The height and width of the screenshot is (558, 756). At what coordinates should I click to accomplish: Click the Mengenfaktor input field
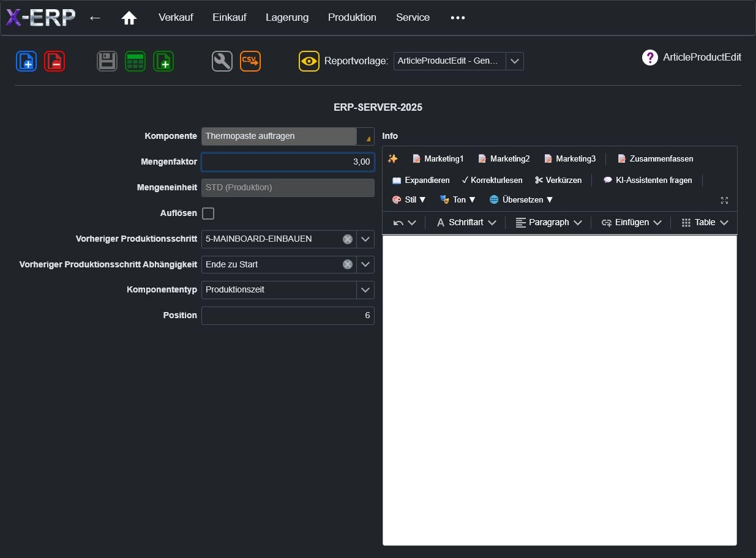point(288,162)
